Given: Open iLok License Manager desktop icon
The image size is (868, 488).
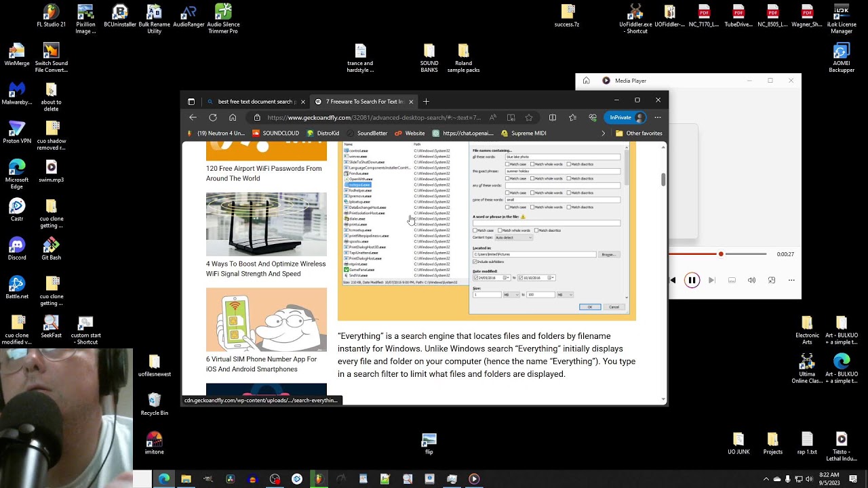Looking at the screenshot, I should (x=842, y=19).
